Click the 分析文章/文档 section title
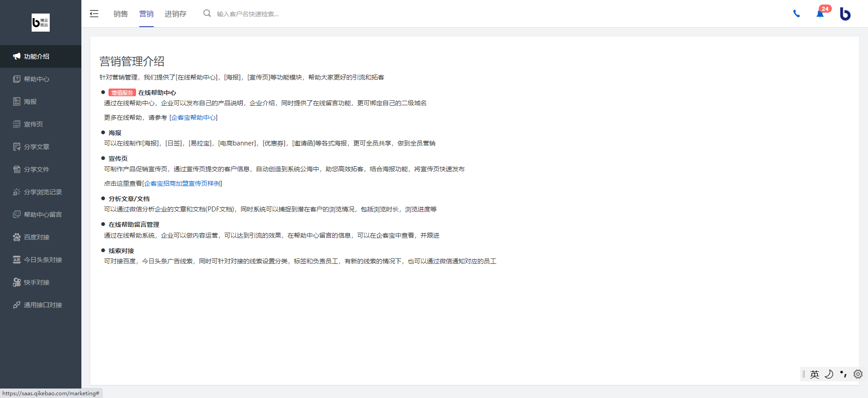The height and width of the screenshot is (398, 868). click(129, 199)
